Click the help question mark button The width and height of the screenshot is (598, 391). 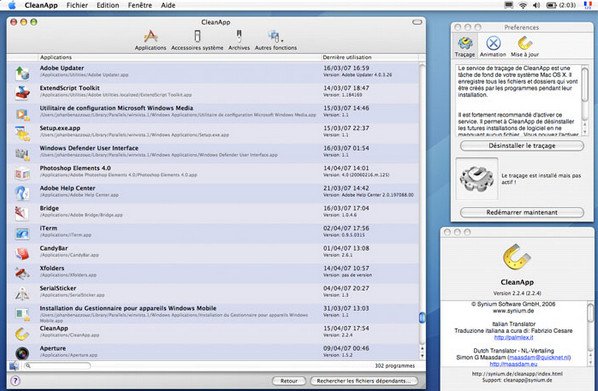click(x=15, y=380)
